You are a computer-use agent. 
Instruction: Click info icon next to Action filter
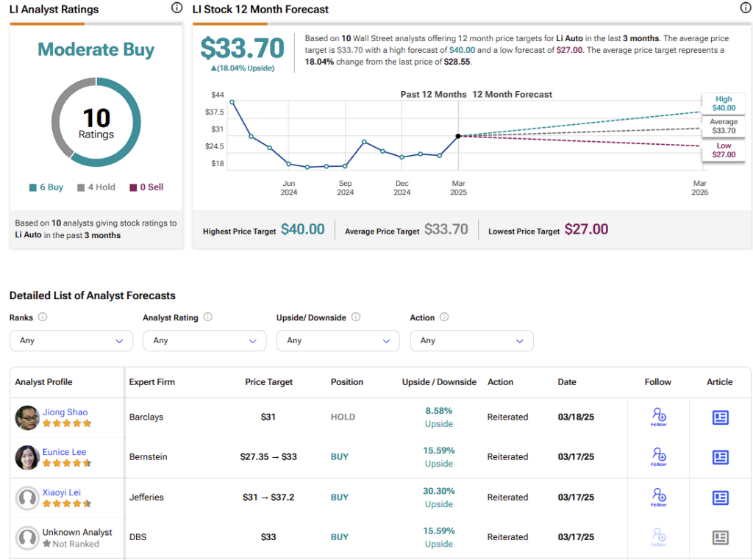444,317
